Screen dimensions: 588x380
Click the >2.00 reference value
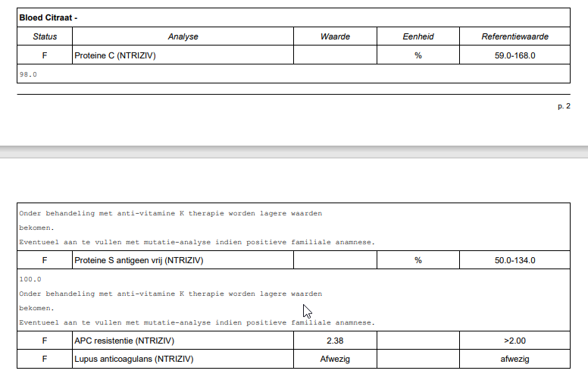click(x=514, y=341)
